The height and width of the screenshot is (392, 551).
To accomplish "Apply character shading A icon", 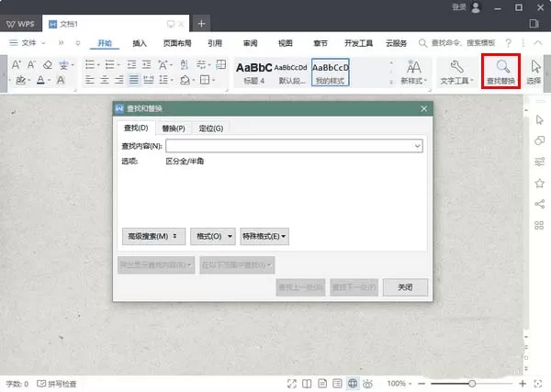I will (61, 81).
